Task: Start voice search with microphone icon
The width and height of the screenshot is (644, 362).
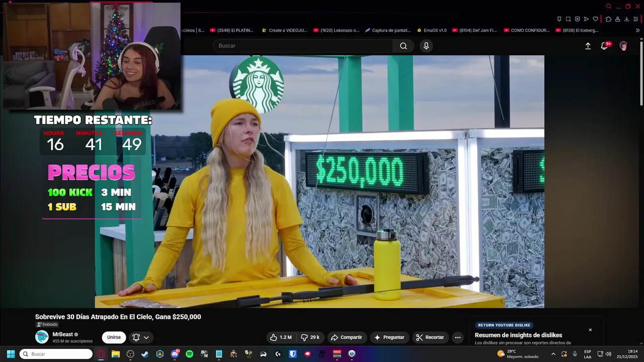Action: click(426, 46)
